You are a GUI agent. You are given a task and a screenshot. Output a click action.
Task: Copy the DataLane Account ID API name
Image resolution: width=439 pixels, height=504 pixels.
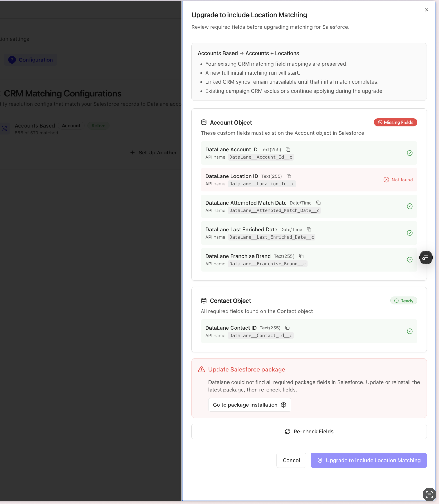click(288, 149)
